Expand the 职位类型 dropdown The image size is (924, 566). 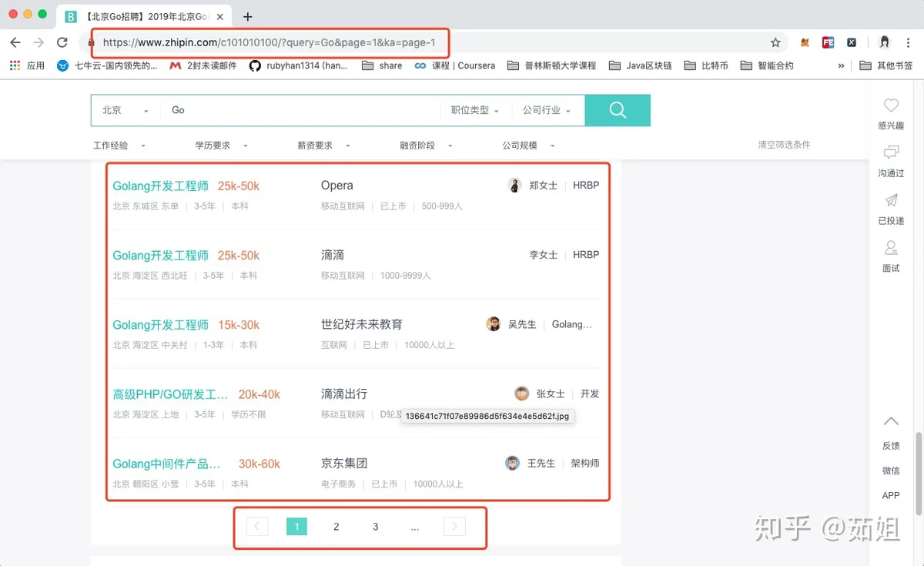474,110
